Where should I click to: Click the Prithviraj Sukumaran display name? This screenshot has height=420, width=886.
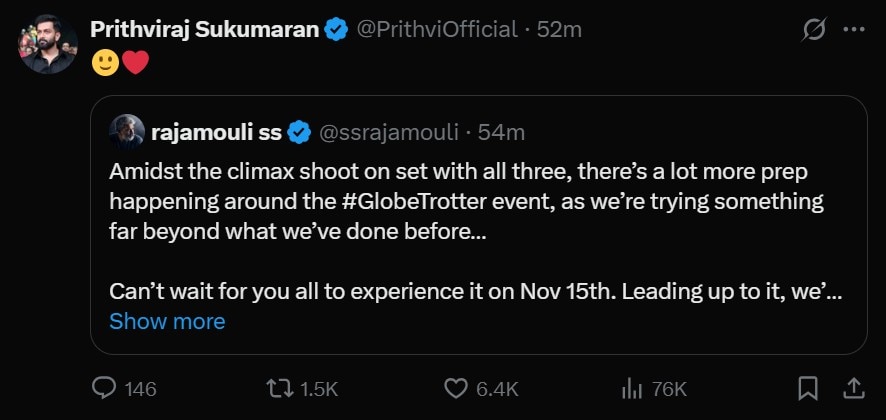click(204, 30)
